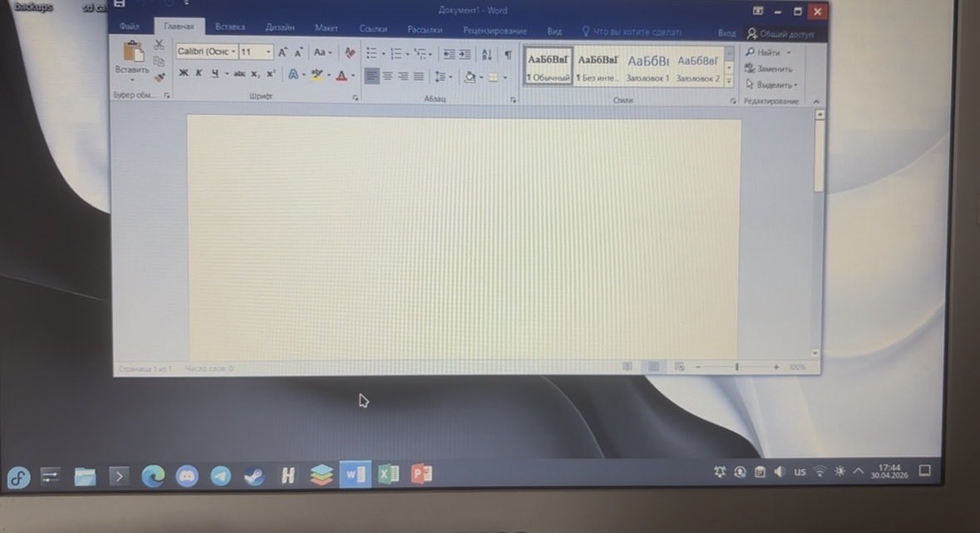The height and width of the screenshot is (533, 980).
Task: Switch to the Вставка tab
Action: click(x=230, y=27)
